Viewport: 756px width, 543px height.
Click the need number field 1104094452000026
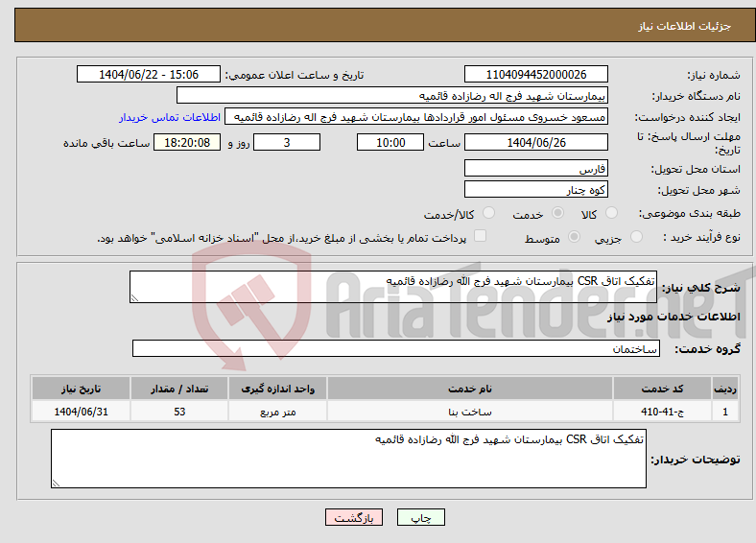[x=536, y=74]
